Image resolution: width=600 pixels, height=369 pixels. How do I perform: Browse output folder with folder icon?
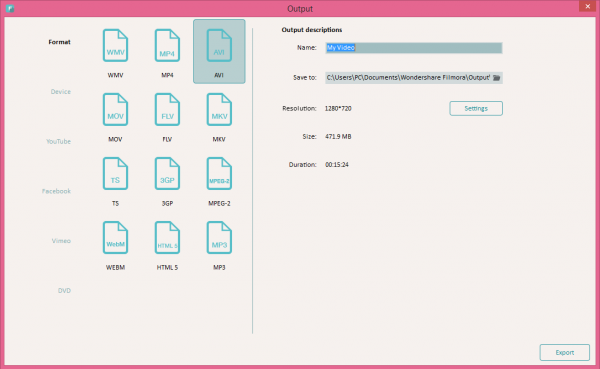pyautogui.click(x=496, y=78)
